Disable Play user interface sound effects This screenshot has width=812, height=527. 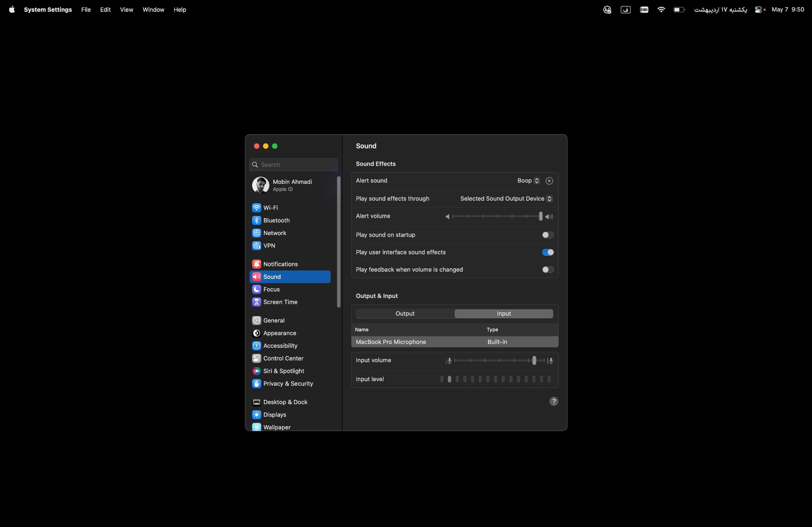[548, 252]
